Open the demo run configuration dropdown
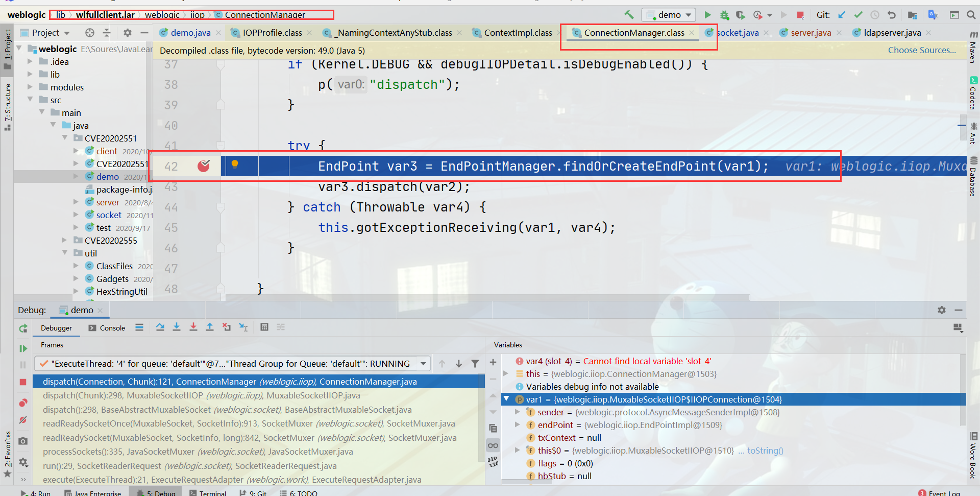This screenshot has width=980, height=496. [x=669, y=15]
